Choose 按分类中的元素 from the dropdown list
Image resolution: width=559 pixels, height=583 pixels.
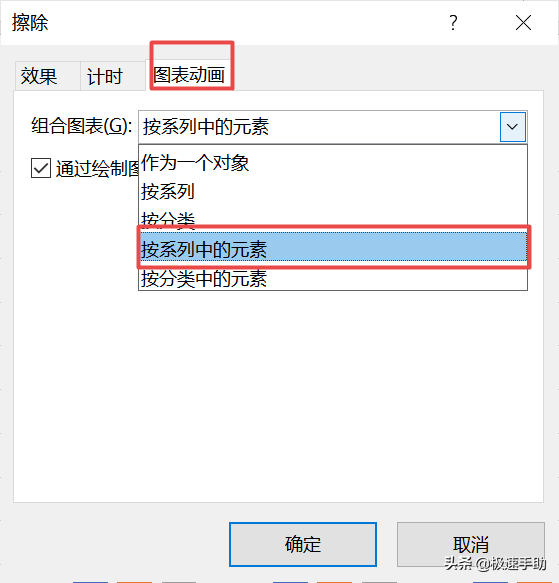[x=333, y=278]
